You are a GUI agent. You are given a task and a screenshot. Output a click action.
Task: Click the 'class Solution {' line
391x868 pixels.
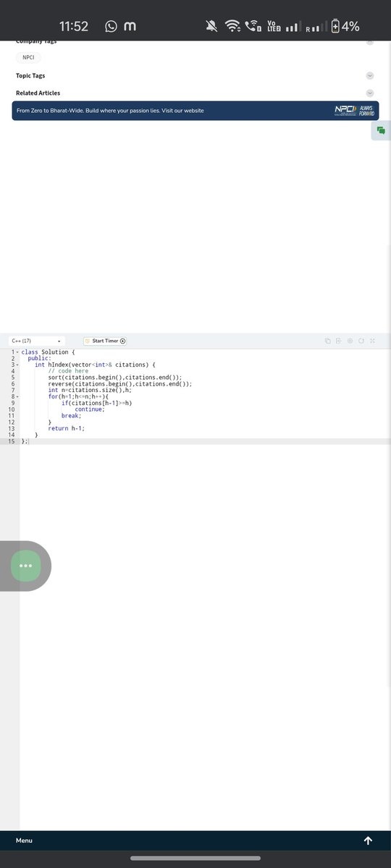click(x=48, y=352)
